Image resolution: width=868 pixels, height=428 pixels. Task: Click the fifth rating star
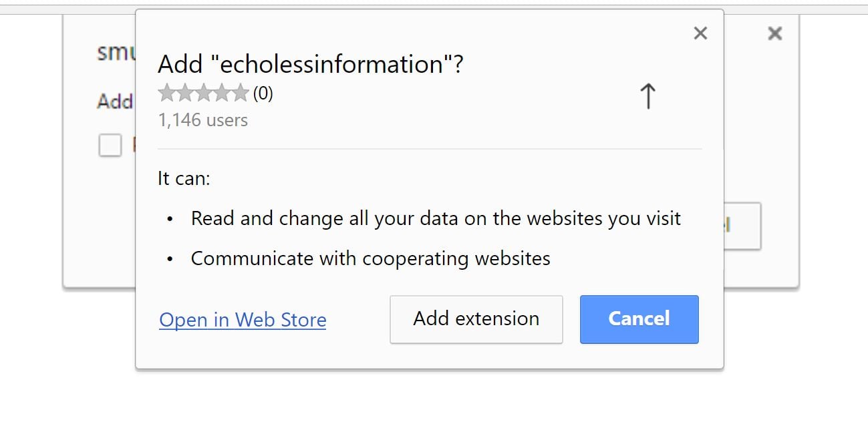tap(240, 93)
